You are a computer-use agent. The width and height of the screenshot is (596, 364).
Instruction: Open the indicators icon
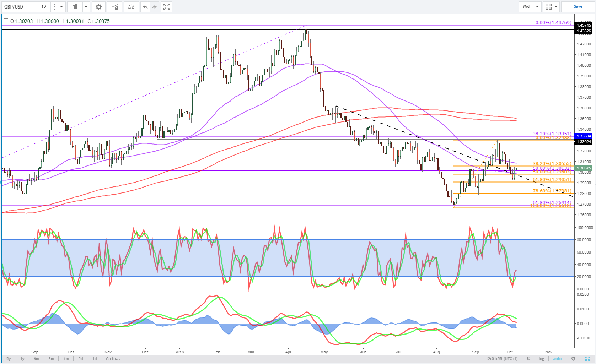point(114,6)
